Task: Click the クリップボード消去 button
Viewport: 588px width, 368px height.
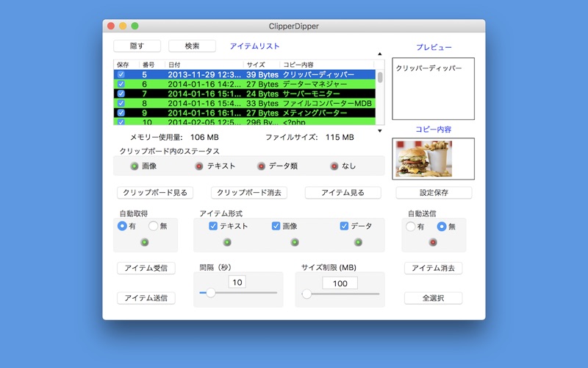Action: coord(249,193)
